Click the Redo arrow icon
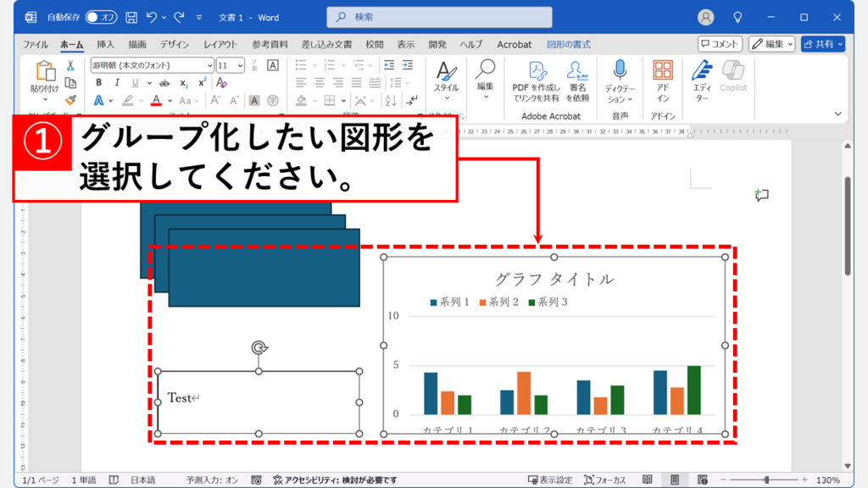This screenshot has width=868, height=488. (x=179, y=17)
